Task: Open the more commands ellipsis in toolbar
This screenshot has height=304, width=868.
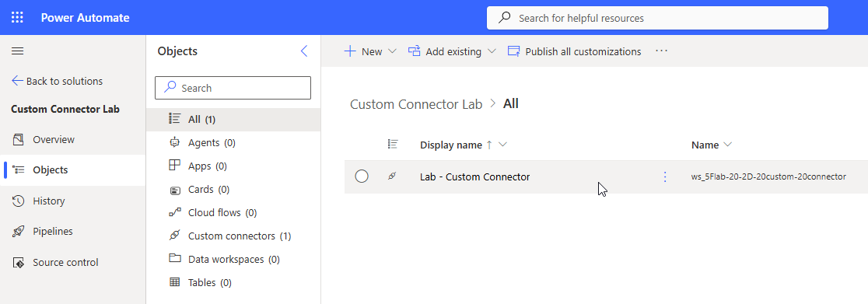Action: click(662, 51)
